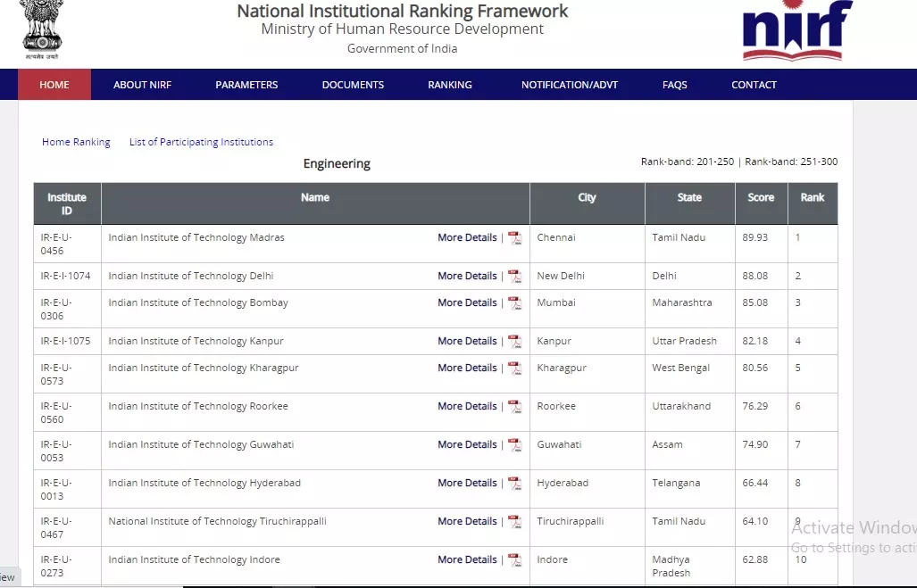Go to the HOME menu item
This screenshot has height=588, width=917.
pyautogui.click(x=54, y=85)
